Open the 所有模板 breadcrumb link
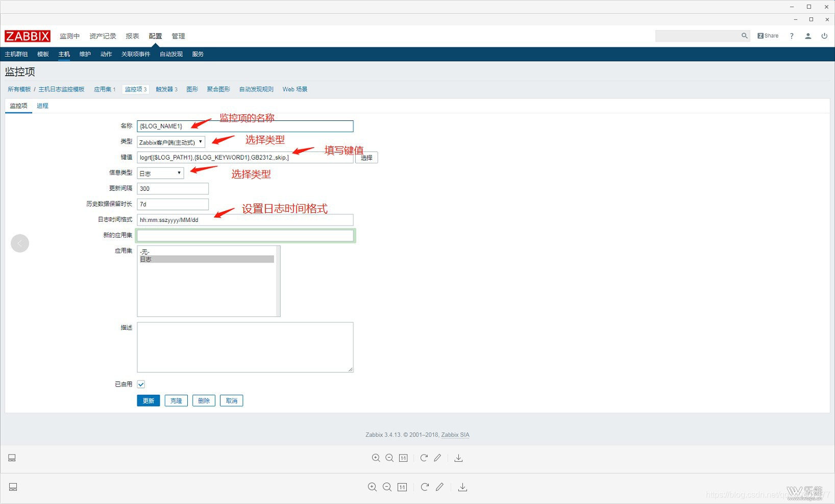Viewport: 835px width, 504px height. click(x=19, y=89)
